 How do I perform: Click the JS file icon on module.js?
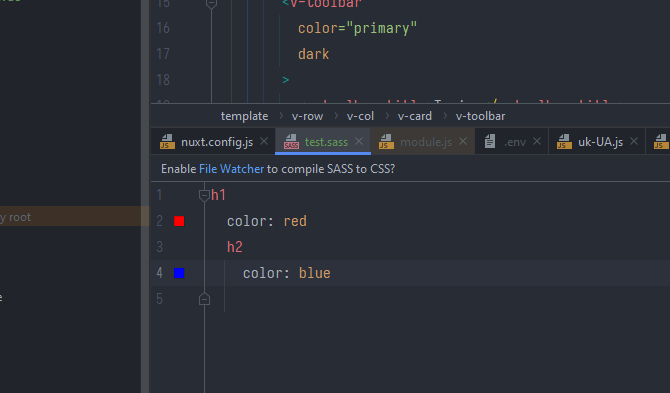pos(386,142)
